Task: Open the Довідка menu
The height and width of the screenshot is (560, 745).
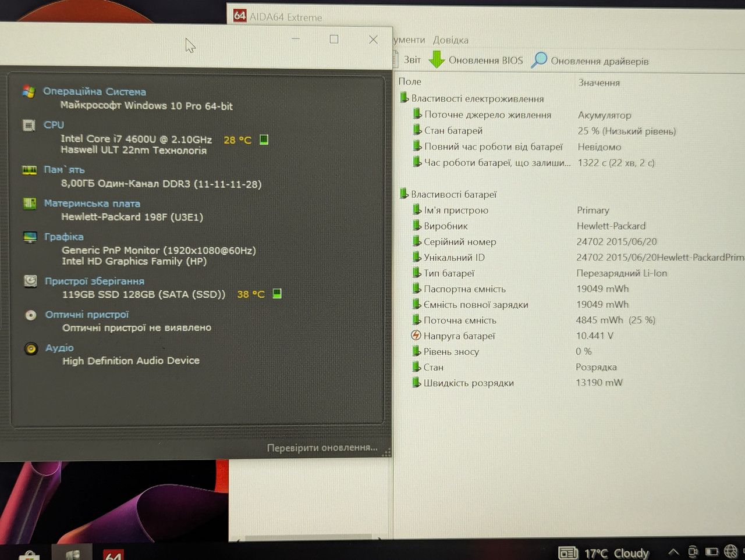Action: tap(450, 40)
